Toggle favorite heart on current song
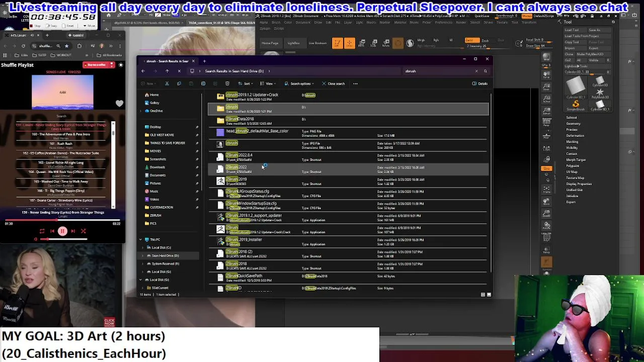The image size is (644, 362). 119,104
